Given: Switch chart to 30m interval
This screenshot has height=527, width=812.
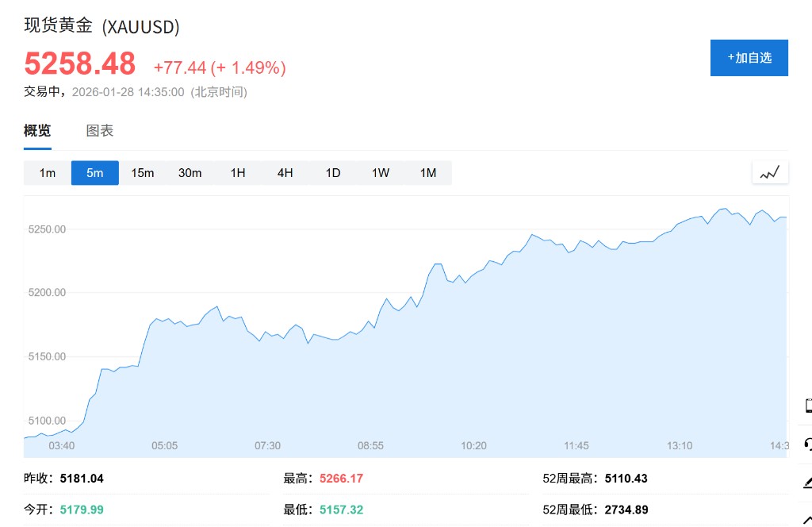Looking at the screenshot, I should (190, 173).
